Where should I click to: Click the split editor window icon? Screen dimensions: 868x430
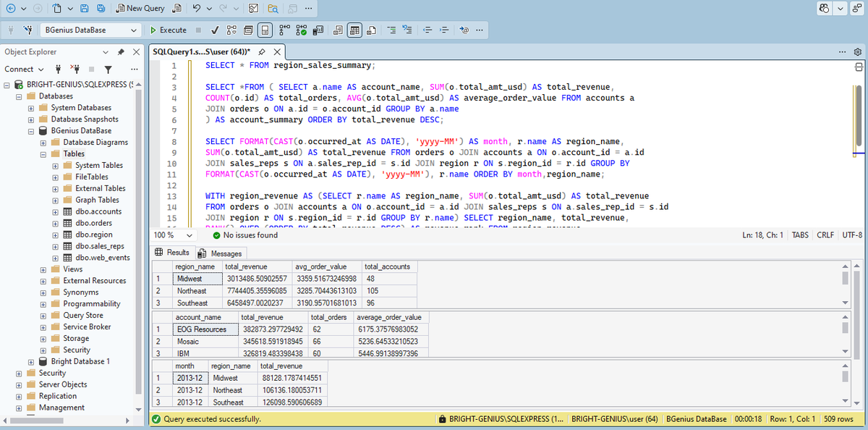pyautogui.click(x=860, y=67)
